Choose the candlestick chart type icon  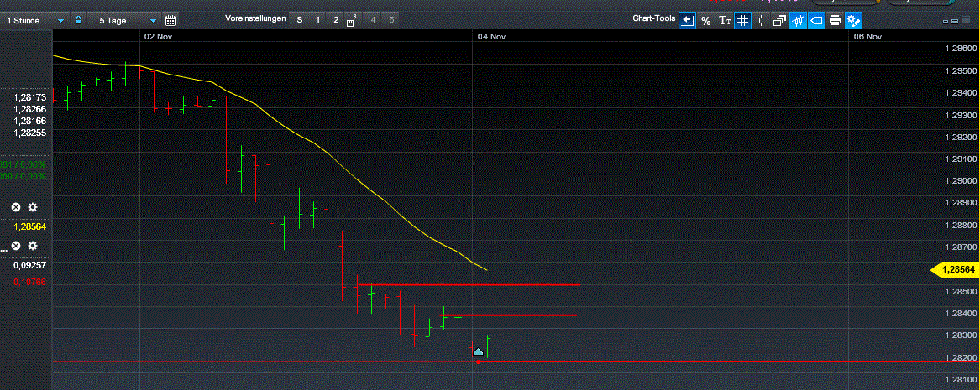[x=761, y=21]
